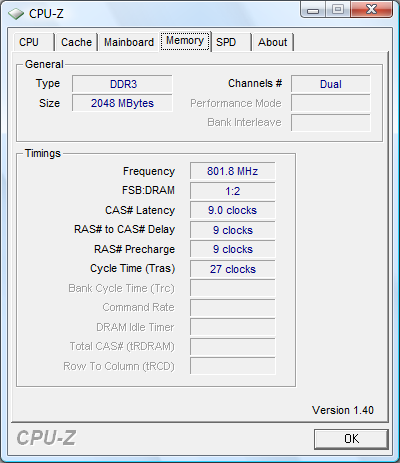Click the empty Bank Cycle Time field

[233, 288]
